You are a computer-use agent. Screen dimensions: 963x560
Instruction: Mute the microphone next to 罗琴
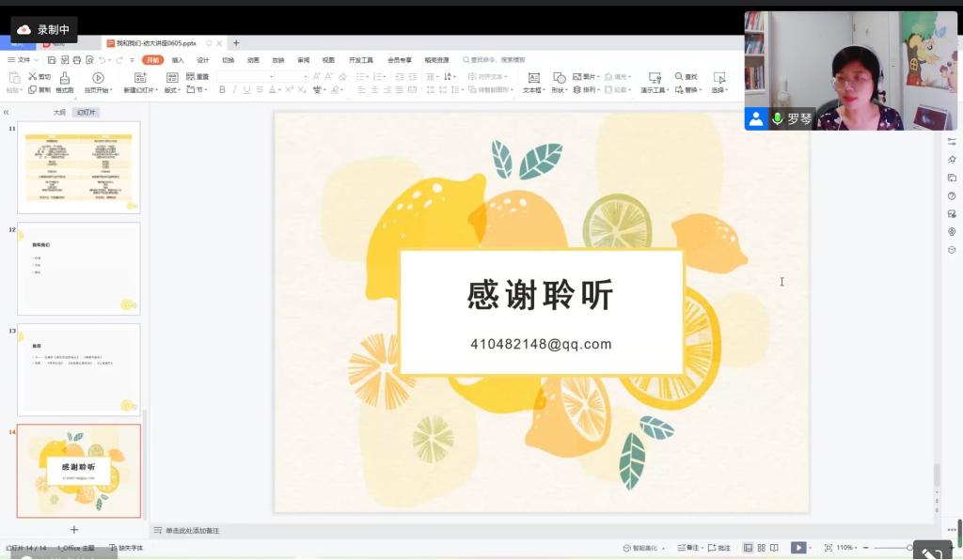(x=778, y=119)
